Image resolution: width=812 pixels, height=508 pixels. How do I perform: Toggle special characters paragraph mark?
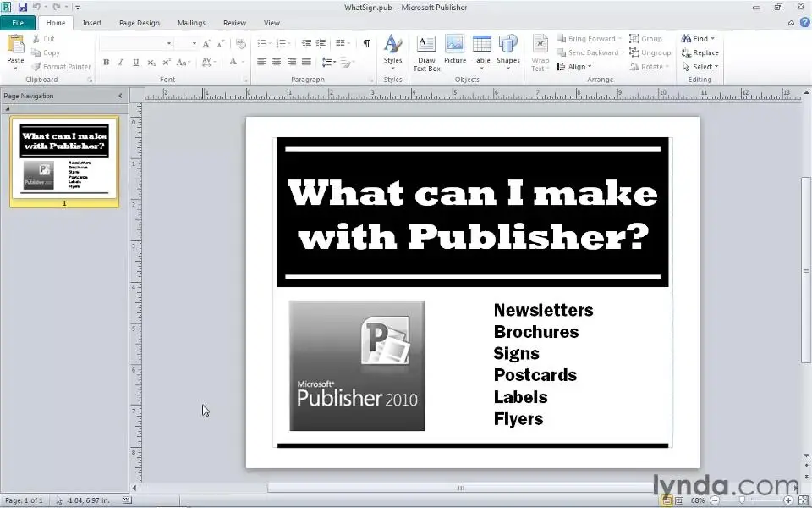pyautogui.click(x=366, y=43)
